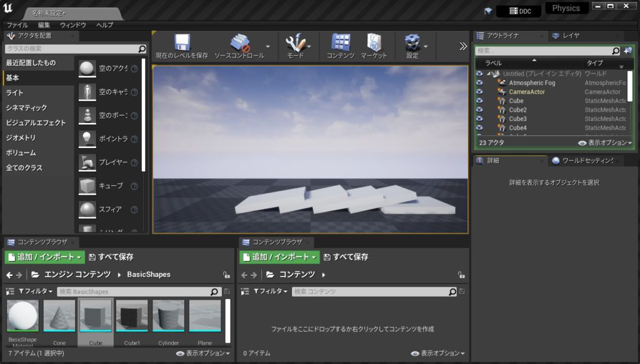Open the 設定 dropdown arrow
The height and width of the screenshot is (364, 640).
[x=426, y=46]
